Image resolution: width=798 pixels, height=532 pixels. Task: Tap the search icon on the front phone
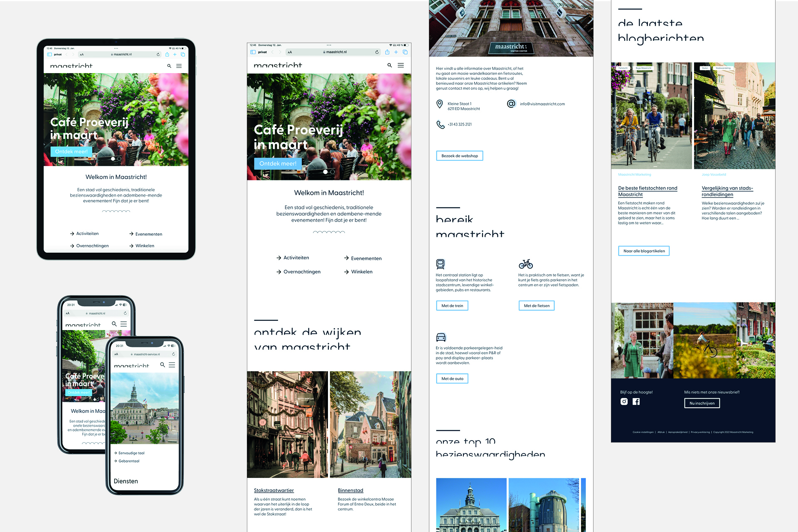point(163,365)
